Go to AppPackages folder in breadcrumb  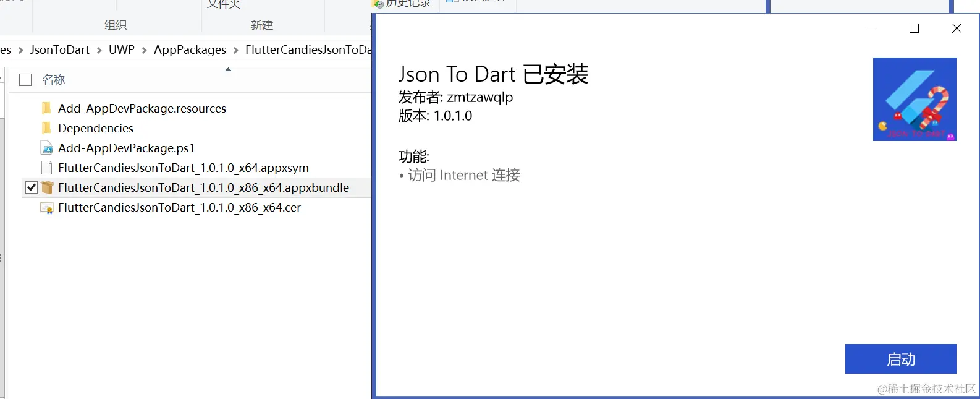coord(190,49)
